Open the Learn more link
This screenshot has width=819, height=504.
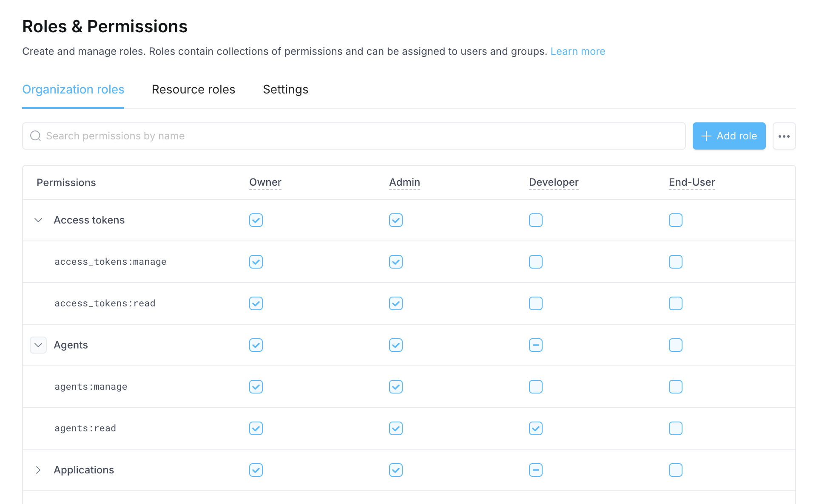578,51
